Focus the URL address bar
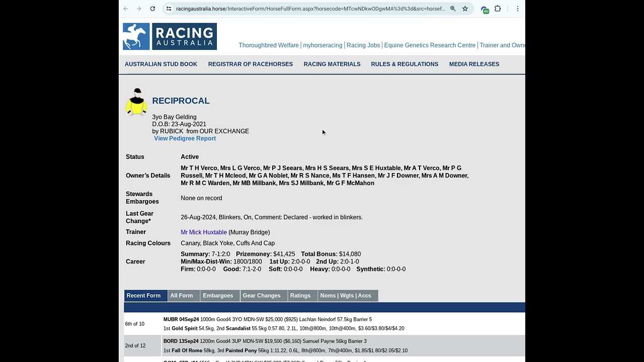This screenshot has height=362, width=644. [x=310, y=9]
